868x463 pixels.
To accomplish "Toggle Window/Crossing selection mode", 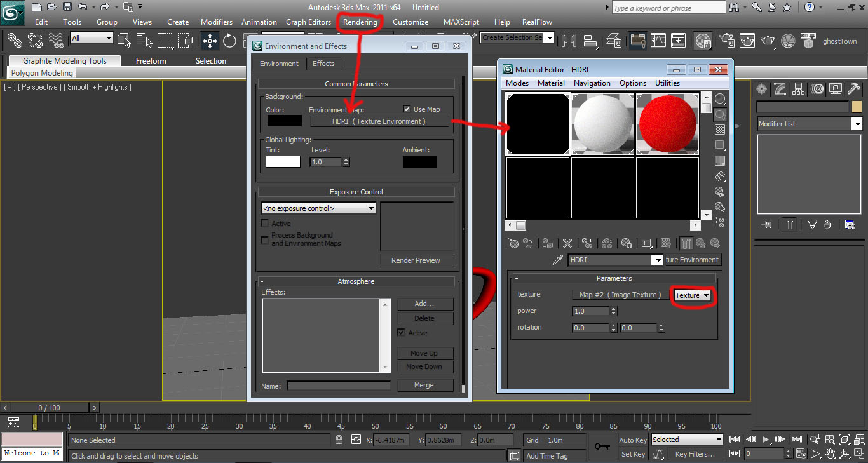I will (186, 41).
